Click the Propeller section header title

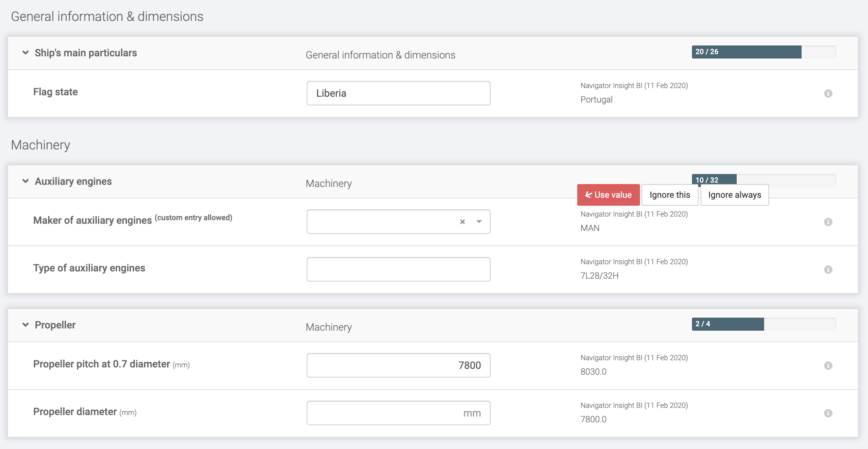(x=55, y=325)
